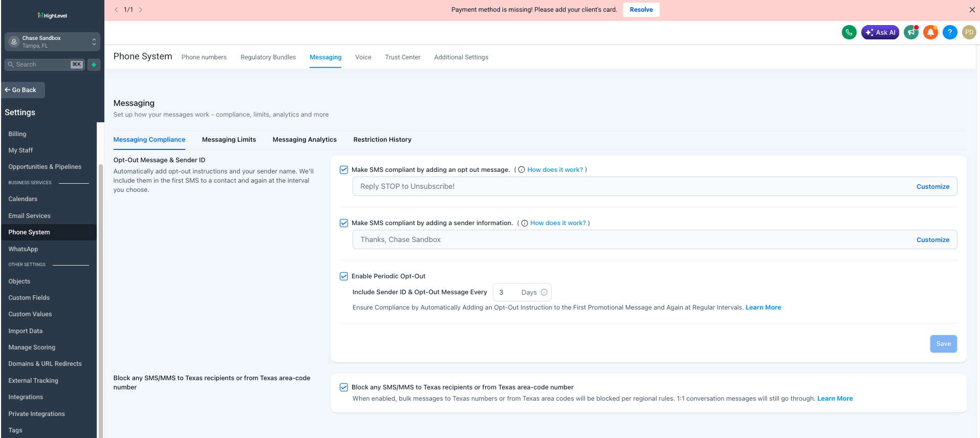The width and height of the screenshot is (980, 438).
Task: Click Customize for the opt-out message
Action: [933, 187]
